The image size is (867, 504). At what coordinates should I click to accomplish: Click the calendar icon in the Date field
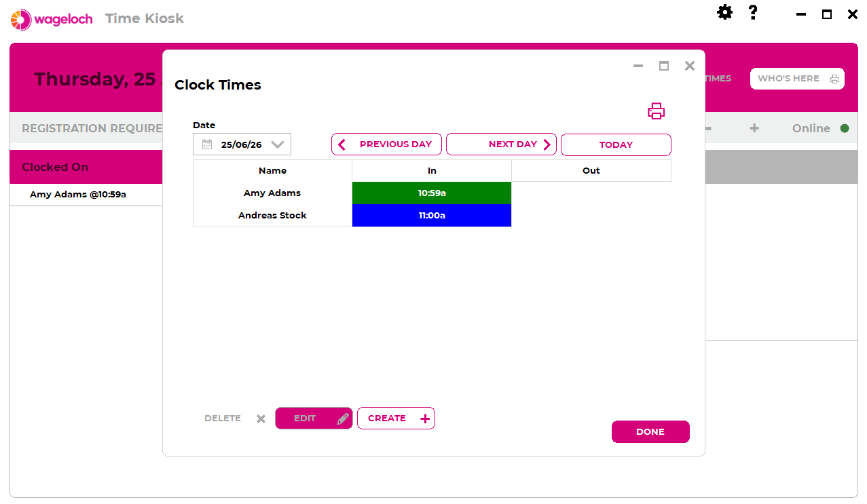207,144
